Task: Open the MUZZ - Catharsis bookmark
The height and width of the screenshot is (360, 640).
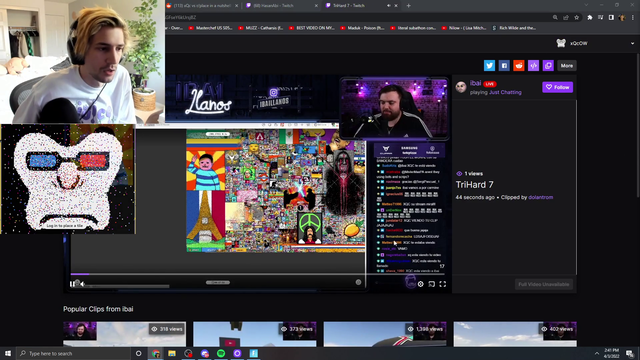Action: 260,28
